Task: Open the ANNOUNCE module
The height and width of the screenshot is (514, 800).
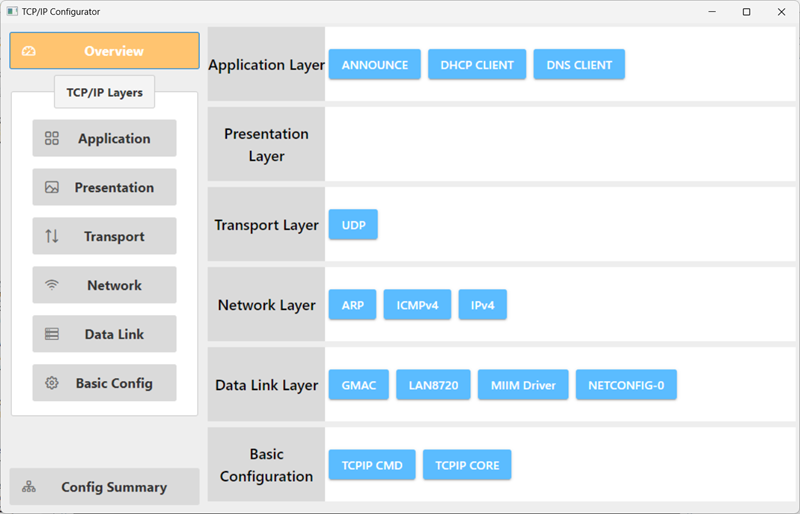Action: click(374, 65)
